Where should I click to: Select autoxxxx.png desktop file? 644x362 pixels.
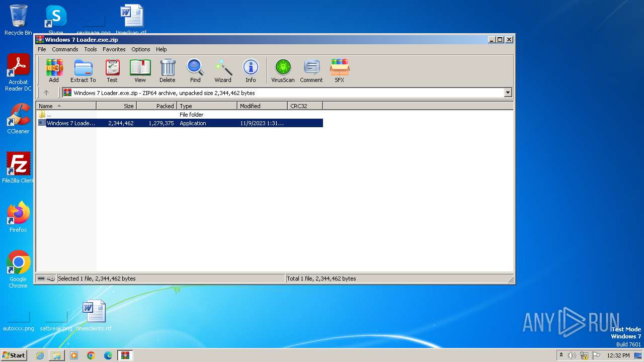tap(18, 321)
